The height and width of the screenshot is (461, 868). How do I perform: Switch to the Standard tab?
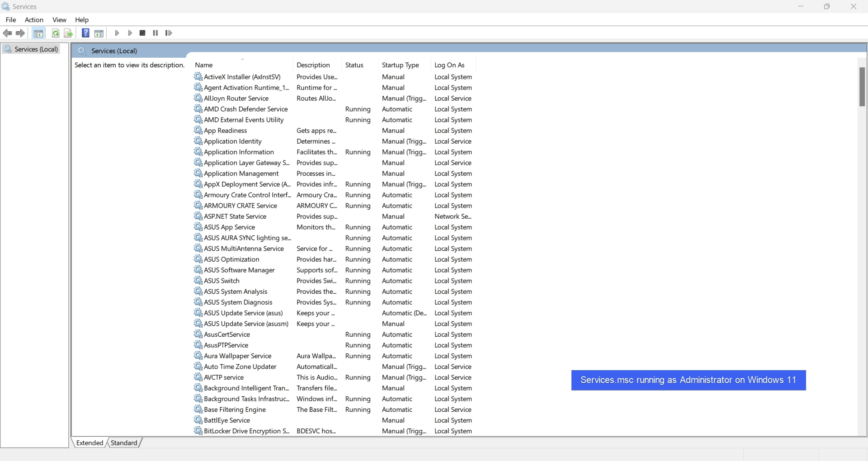pyautogui.click(x=124, y=443)
